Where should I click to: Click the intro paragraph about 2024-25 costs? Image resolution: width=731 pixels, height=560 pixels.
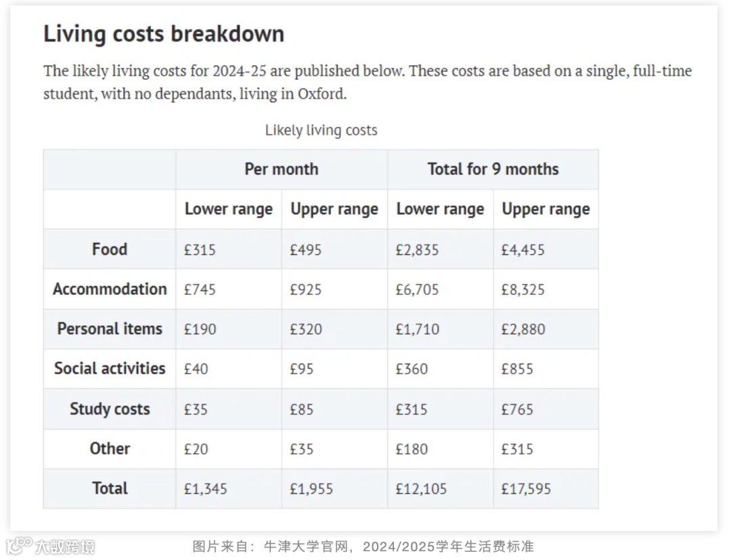tap(367, 82)
